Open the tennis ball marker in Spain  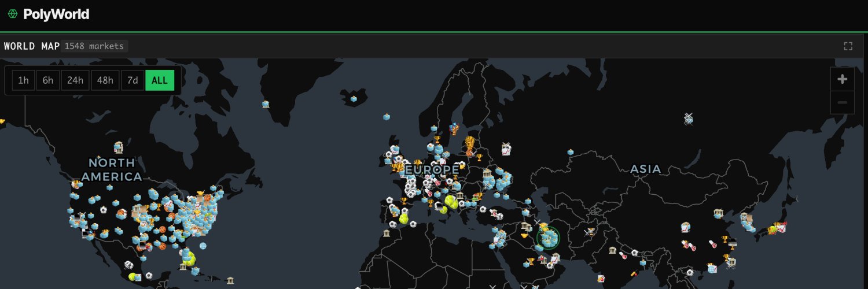(x=403, y=218)
